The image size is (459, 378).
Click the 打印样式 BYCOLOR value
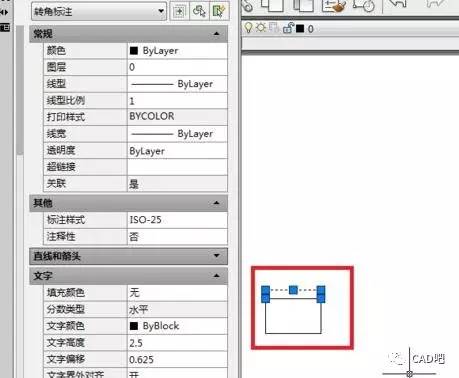(177, 117)
